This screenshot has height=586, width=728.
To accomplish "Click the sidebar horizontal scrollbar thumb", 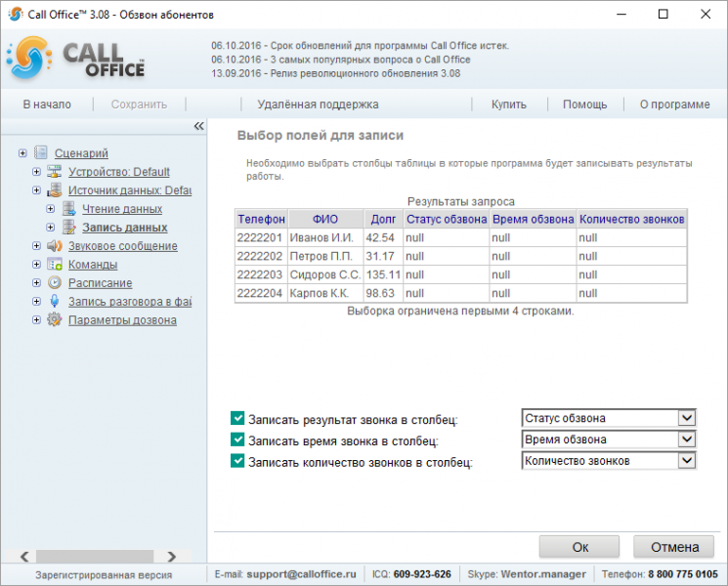I will click(x=95, y=557).
